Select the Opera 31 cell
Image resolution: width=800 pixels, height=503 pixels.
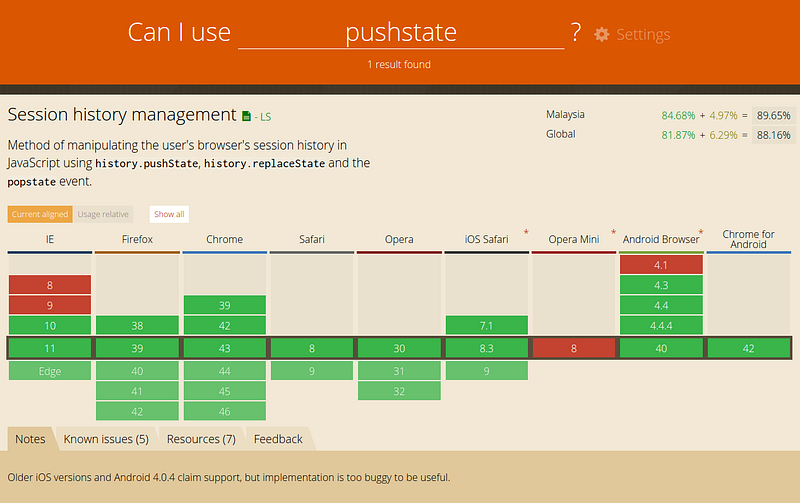coord(399,371)
